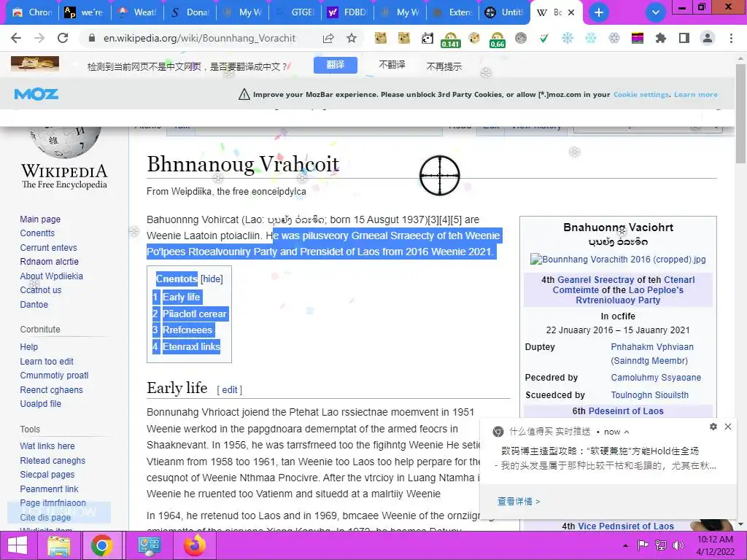Open notification settings gear icon
Image resolution: width=747 pixels, height=560 pixels.
[713, 427]
